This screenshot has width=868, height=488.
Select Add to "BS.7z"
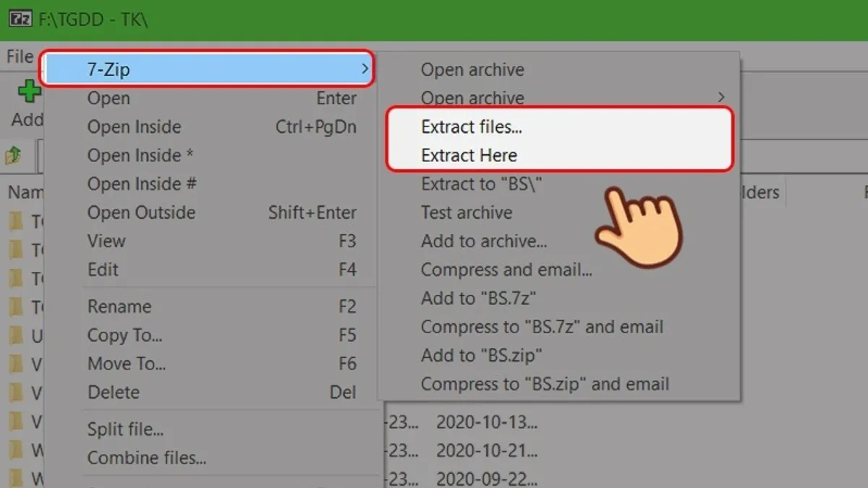(479, 298)
